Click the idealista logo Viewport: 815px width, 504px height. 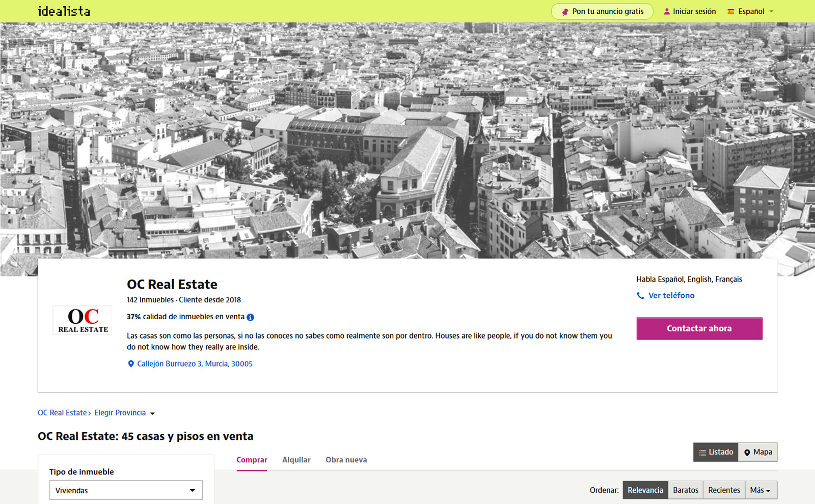click(64, 11)
